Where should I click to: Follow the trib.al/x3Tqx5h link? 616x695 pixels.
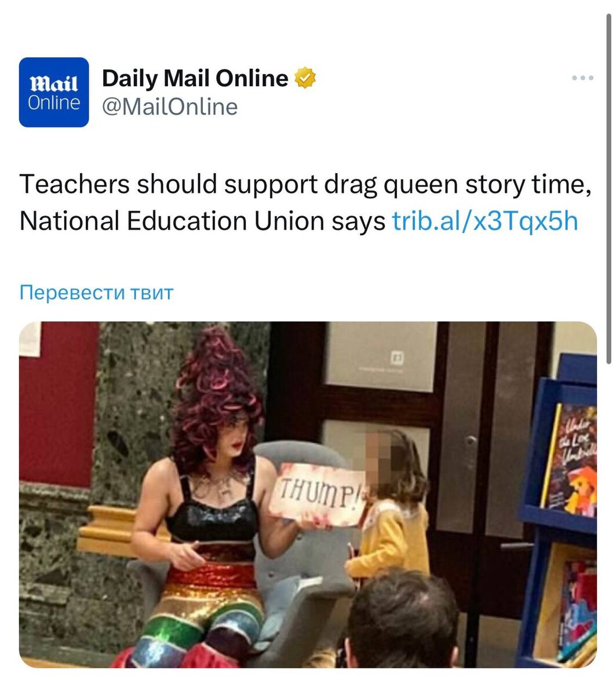point(486,221)
